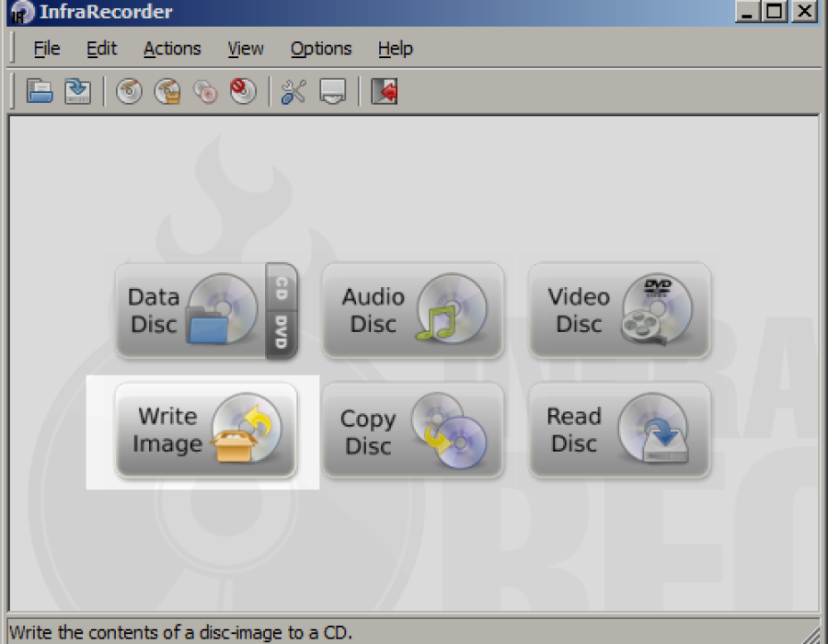This screenshot has height=644, width=828.
Task: Click the Copy Disc button
Action: coord(413,431)
